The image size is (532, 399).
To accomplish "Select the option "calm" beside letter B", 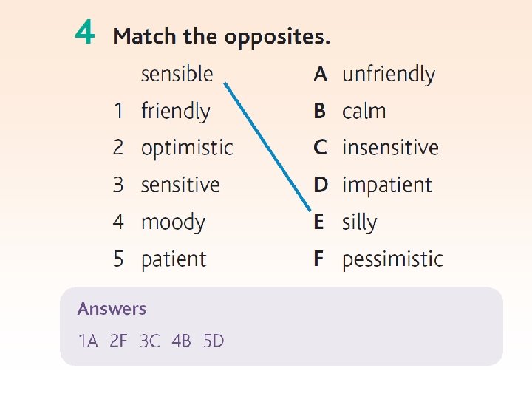I will click(x=364, y=112).
